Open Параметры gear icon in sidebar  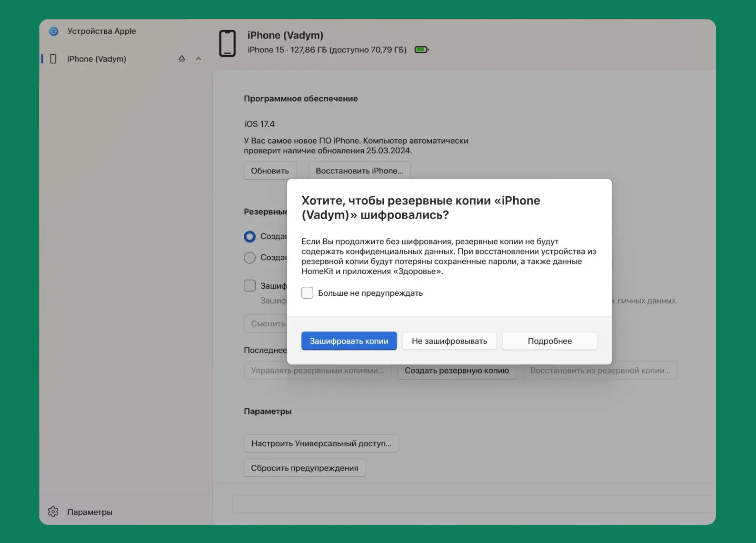click(x=53, y=512)
